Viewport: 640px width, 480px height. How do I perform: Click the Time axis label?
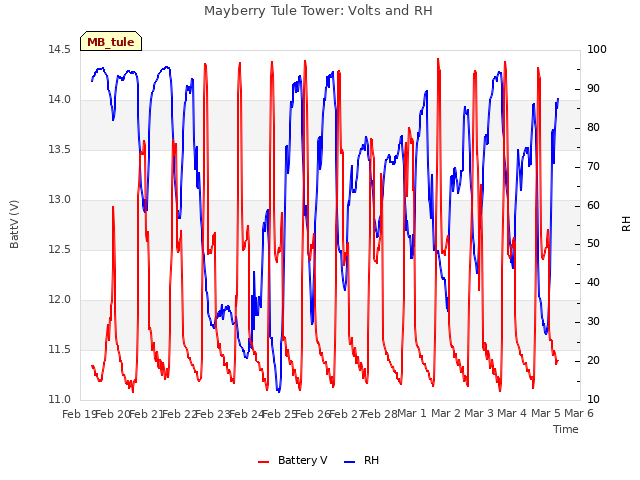(x=566, y=429)
